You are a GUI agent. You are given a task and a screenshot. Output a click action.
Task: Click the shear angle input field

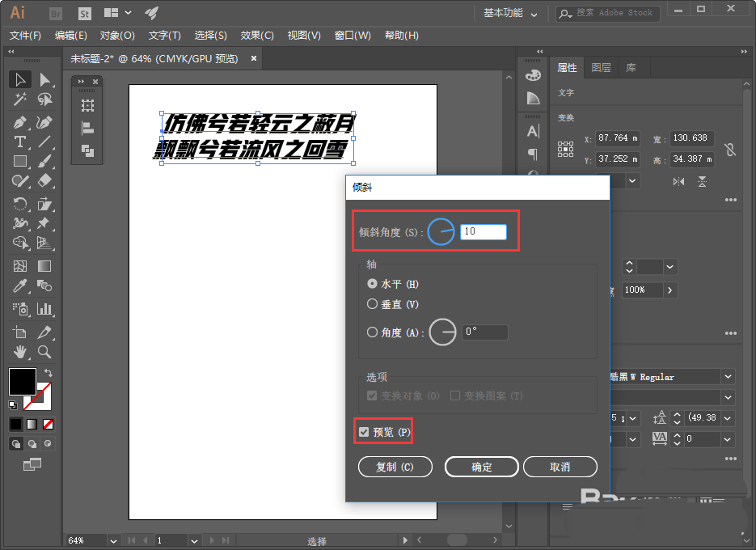(x=483, y=231)
